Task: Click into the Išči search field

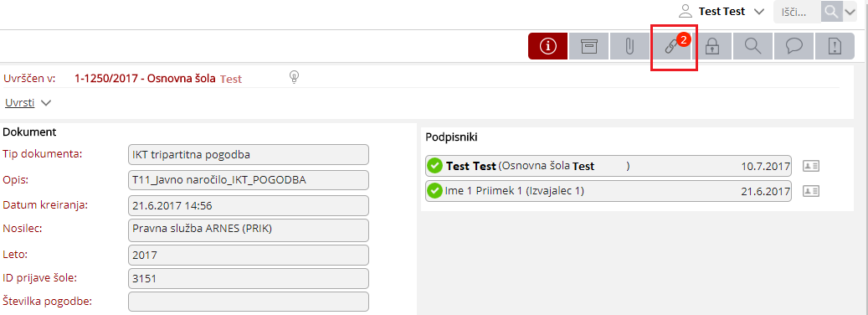Action: coord(797,12)
